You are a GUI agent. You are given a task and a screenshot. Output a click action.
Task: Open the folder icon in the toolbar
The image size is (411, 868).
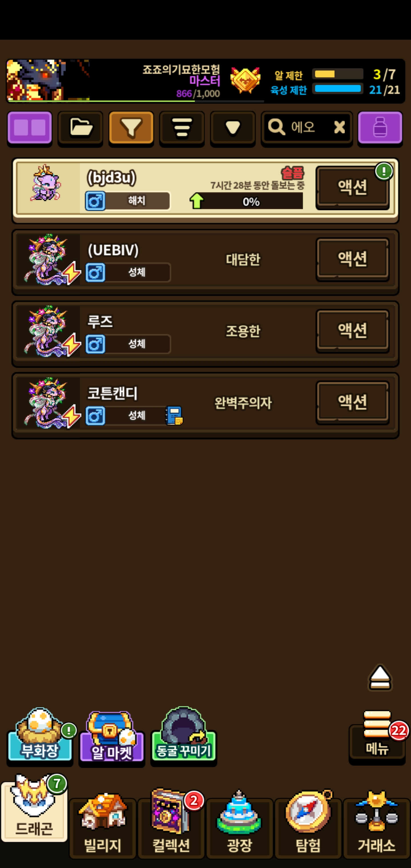[x=80, y=128]
